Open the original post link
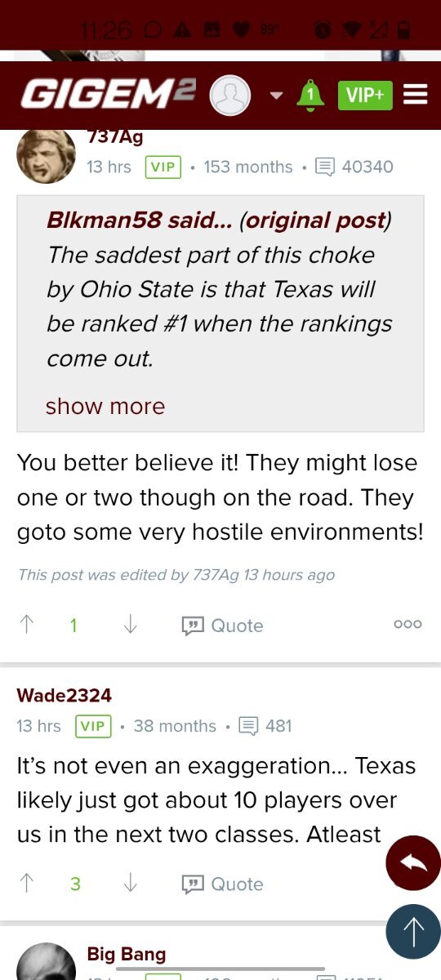Viewport: 441px width, 980px height. click(314, 220)
